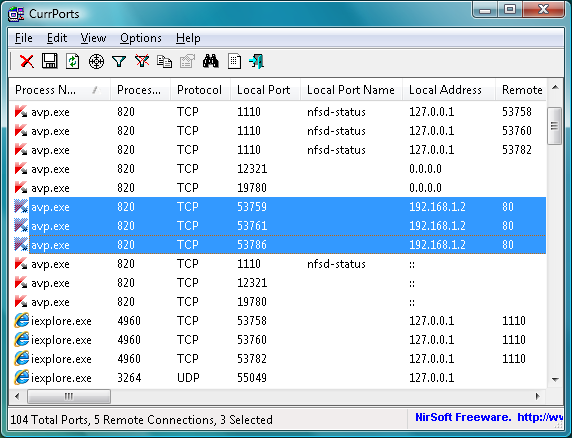Image resolution: width=572 pixels, height=438 pixels.
Task: Click the binoculars find icon
Action: [x=211, y=61]
